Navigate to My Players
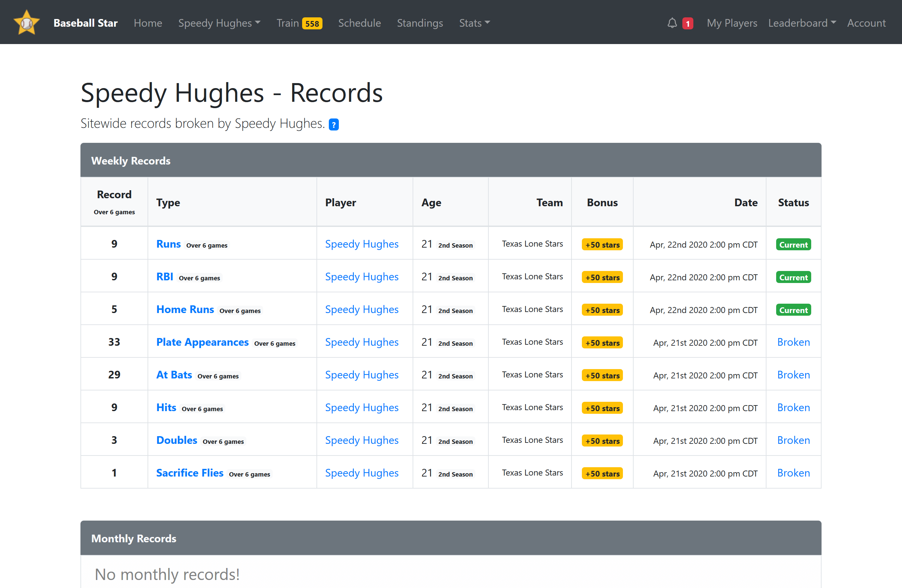The height and width of the screenshot is (588, 902). point(731,23)
